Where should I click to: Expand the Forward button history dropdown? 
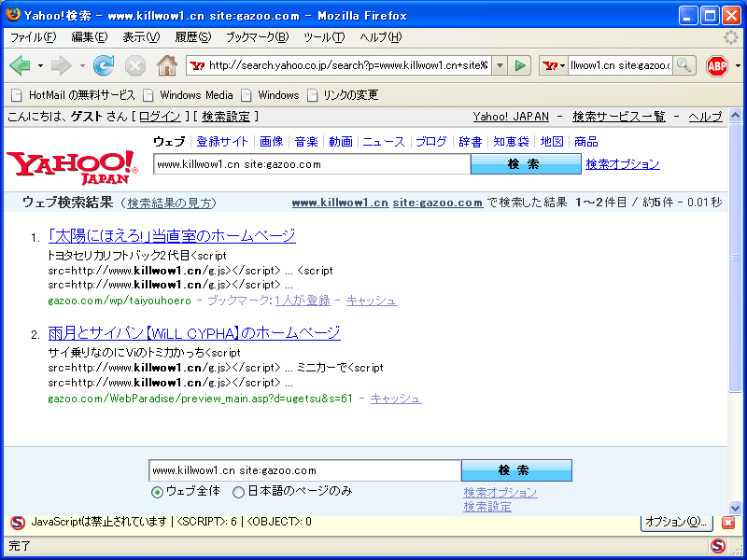pos(82,65)
